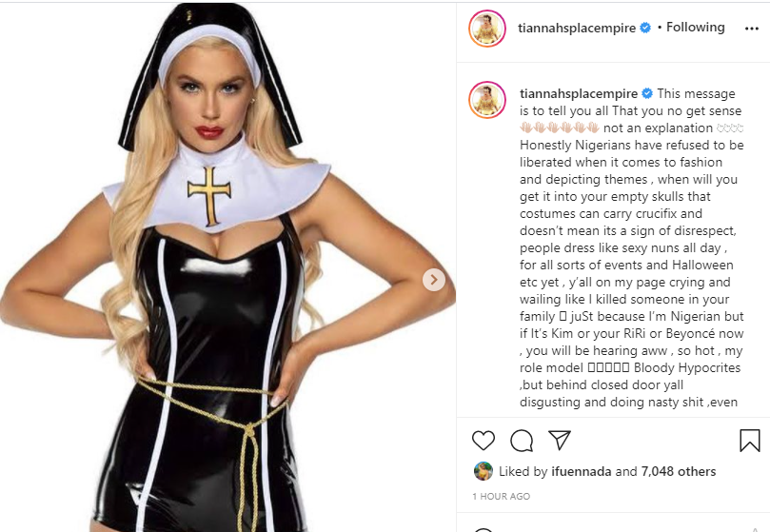Click the header profile avatar story ring
The width and height of the screenshot is (770, 532).
click(487, 28)
